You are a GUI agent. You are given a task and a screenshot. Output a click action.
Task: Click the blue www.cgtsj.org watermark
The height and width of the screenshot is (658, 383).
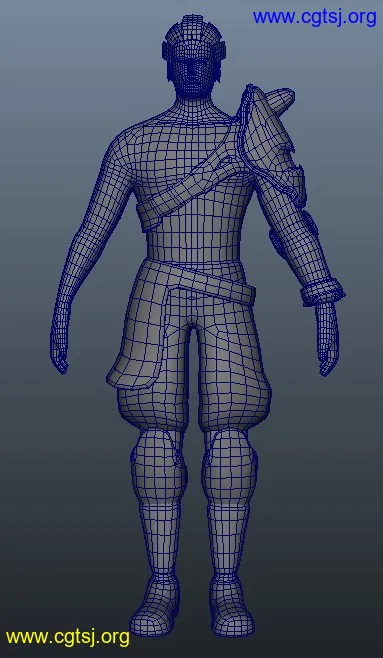[x=315, y=18]
